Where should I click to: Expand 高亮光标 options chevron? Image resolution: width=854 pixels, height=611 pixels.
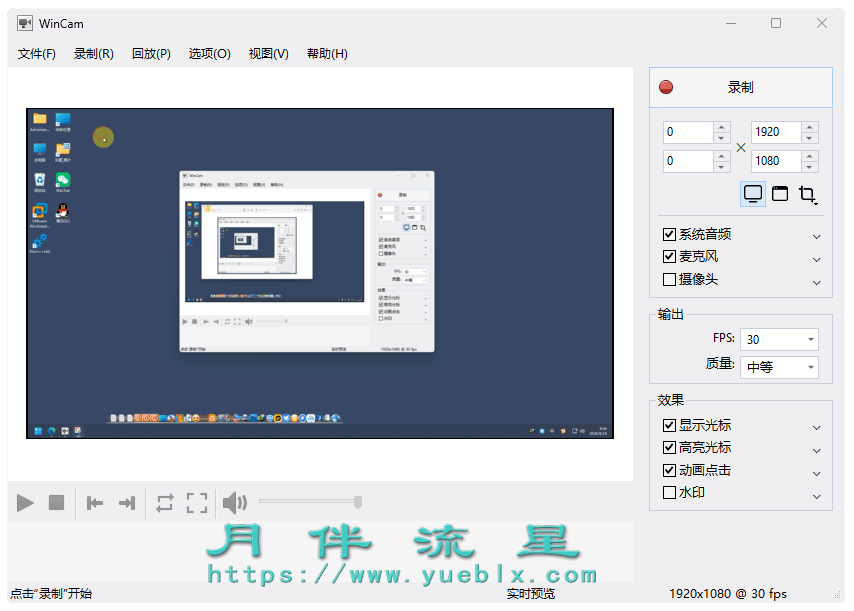pyautogui.click(x=816, y=451)
